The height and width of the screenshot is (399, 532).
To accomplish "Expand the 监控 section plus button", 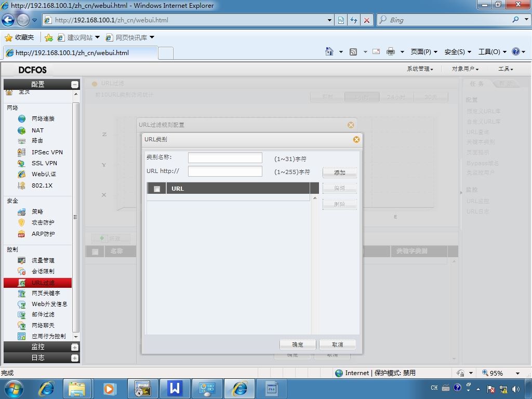I will pyautogui.click(x=75, y=347).
